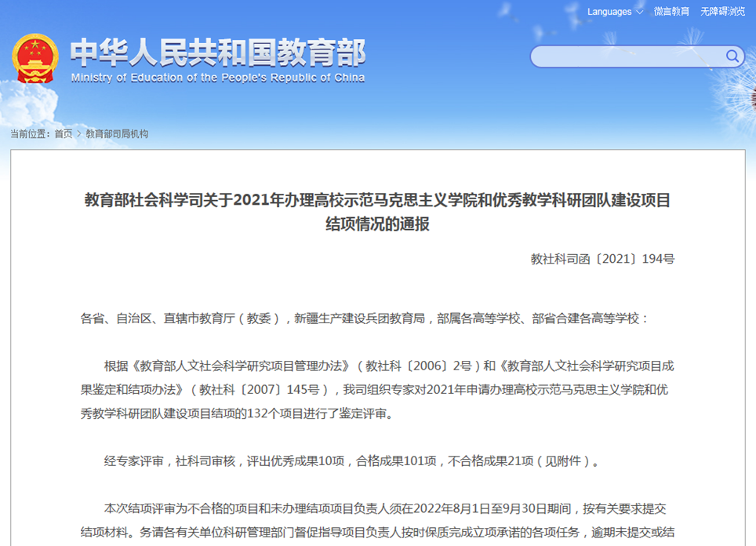Click the breadcrumb arrow separator after 首页
Image resolution: width=756 pixels, height=546 pixels.
pyautogui.click(x=79, y=134)
